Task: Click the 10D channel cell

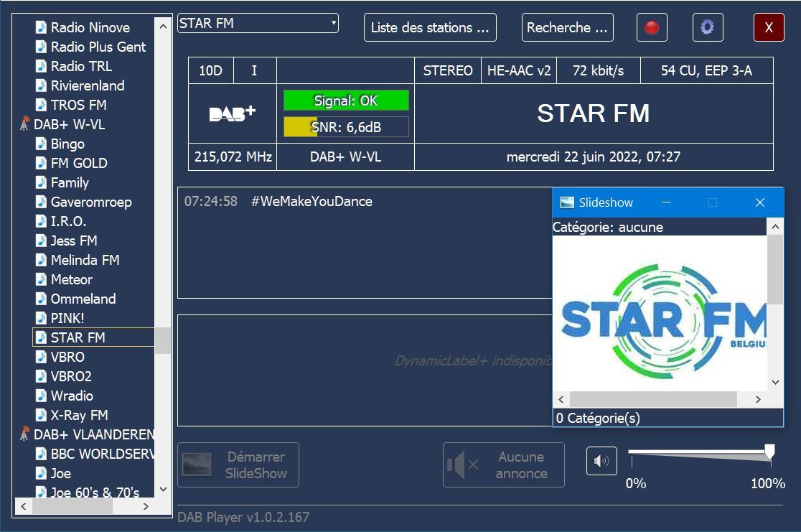Action: pyautogui.click(x=211, y=70)
